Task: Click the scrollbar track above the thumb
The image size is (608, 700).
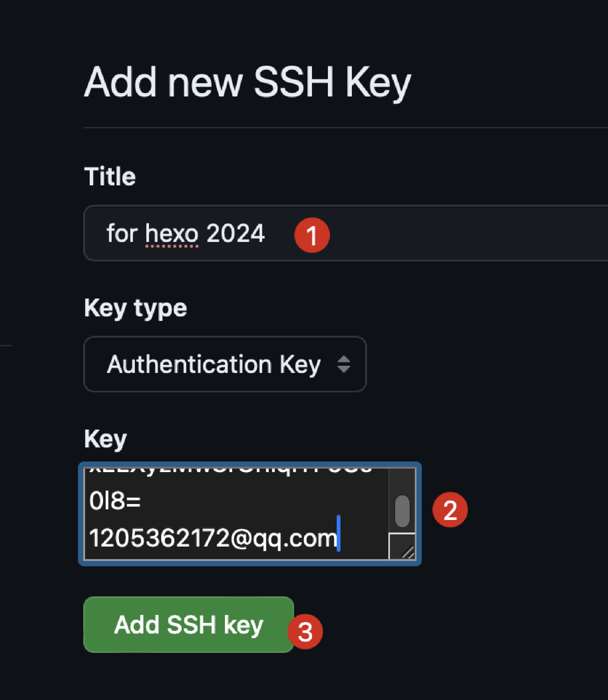Action: point(402,480)
